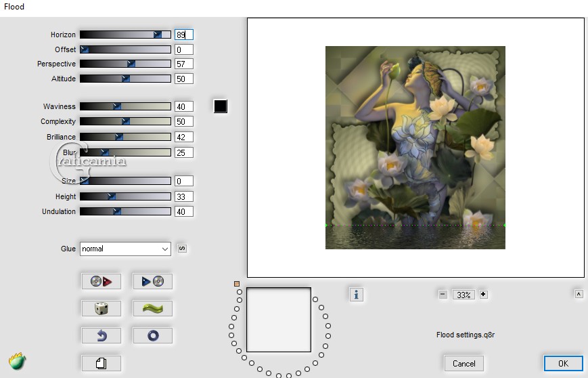Click the Horizon value field showing 89
The image size is (588, 378).
(x=184, y=35)
